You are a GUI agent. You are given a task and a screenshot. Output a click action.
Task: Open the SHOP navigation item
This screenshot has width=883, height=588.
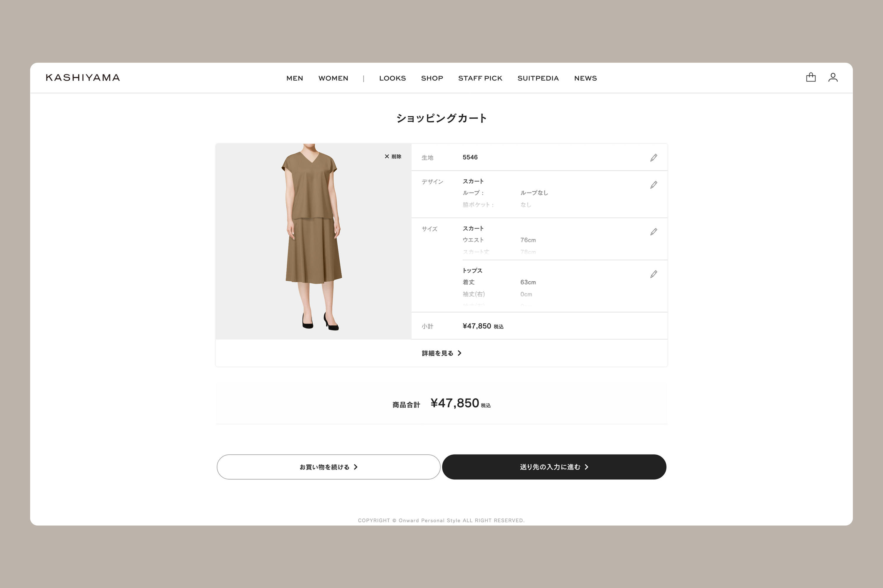tap(432, 78)
